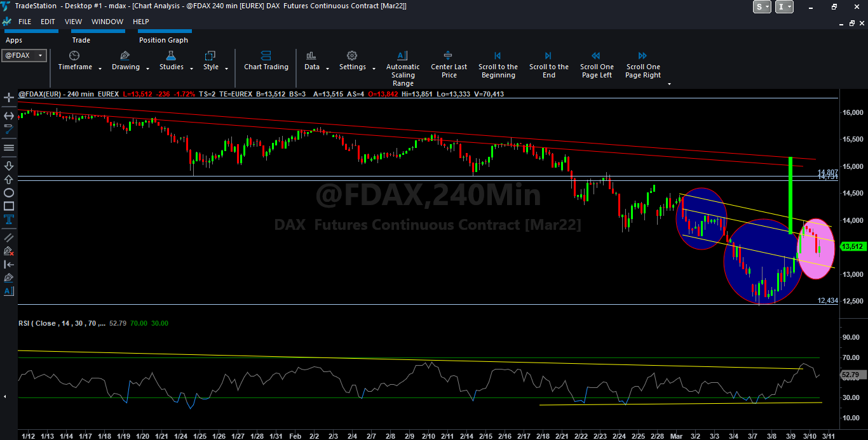
Task: Open Chart Trading panel
Action: click(266, 61)
